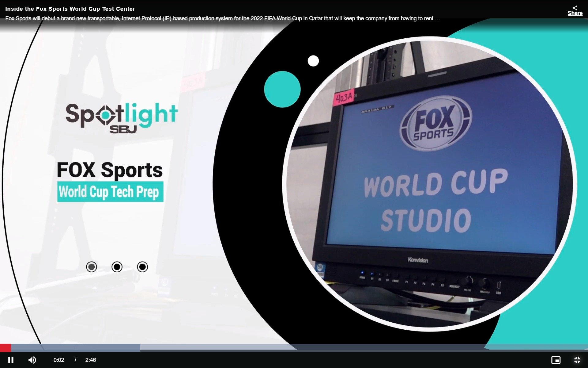This screenshot has height=368, width=588.
Task: Click the video description text about Qatar
Action: pos(223,18)
